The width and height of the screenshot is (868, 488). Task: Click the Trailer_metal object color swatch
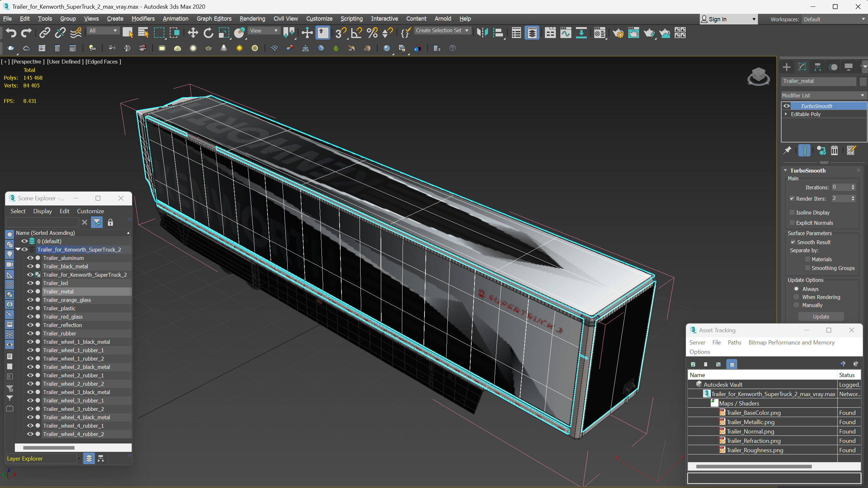862,81
